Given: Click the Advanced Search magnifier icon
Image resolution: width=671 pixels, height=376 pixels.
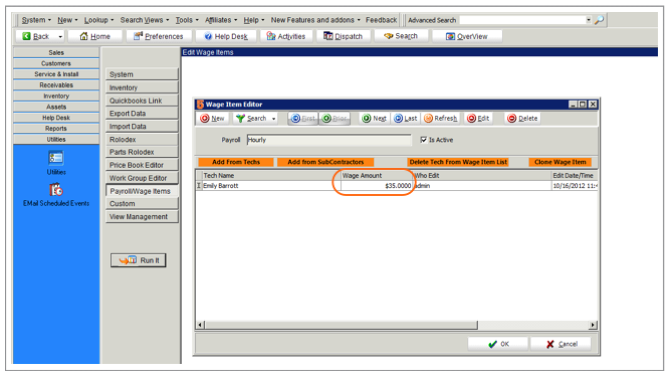Looking at the screenshot, I should click(x=599, y=20).
